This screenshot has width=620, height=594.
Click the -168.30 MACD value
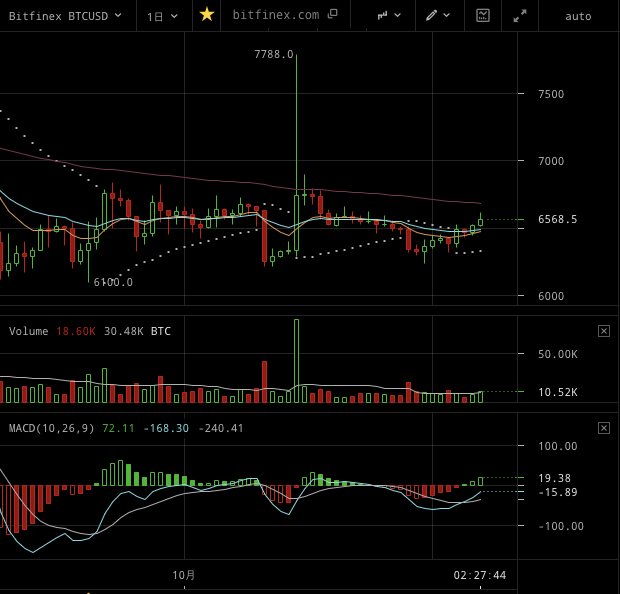pyautogui.click(x=166, y=428)
